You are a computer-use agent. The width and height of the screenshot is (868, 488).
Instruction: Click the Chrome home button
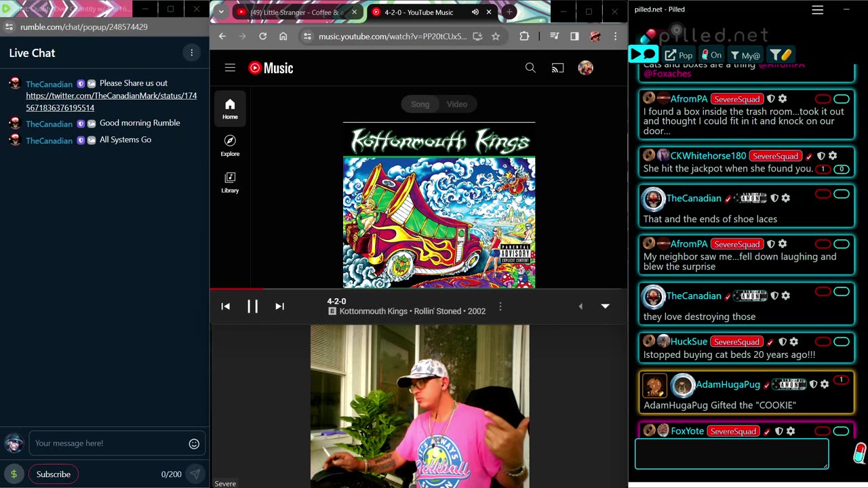(x=283, y=37)
